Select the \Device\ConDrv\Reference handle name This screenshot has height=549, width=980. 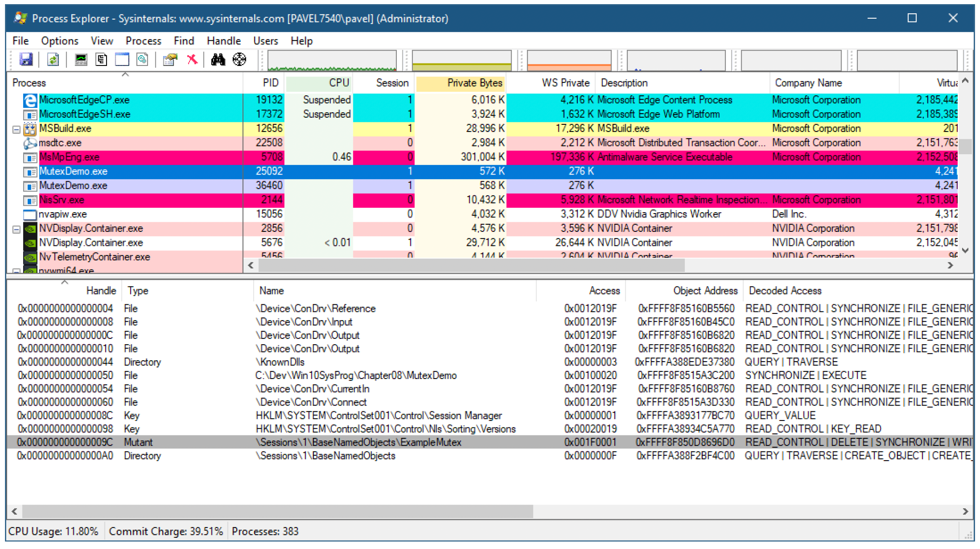(315, 309)
